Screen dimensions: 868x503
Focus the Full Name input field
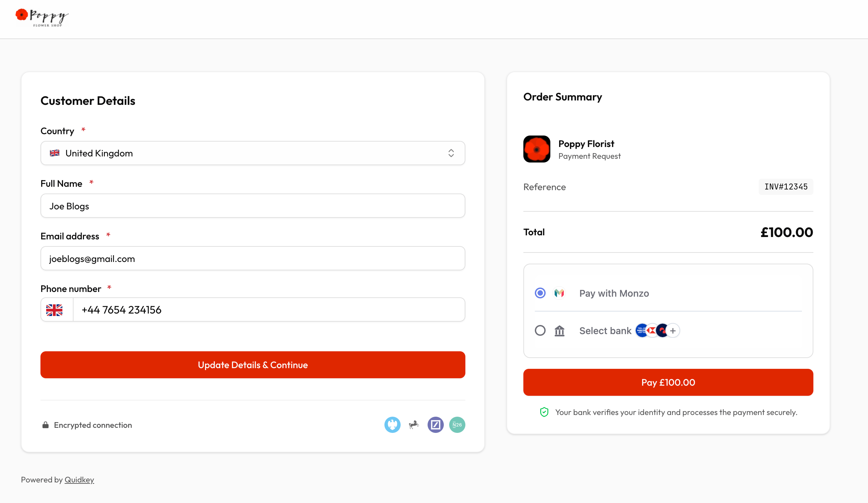[253, 206]
